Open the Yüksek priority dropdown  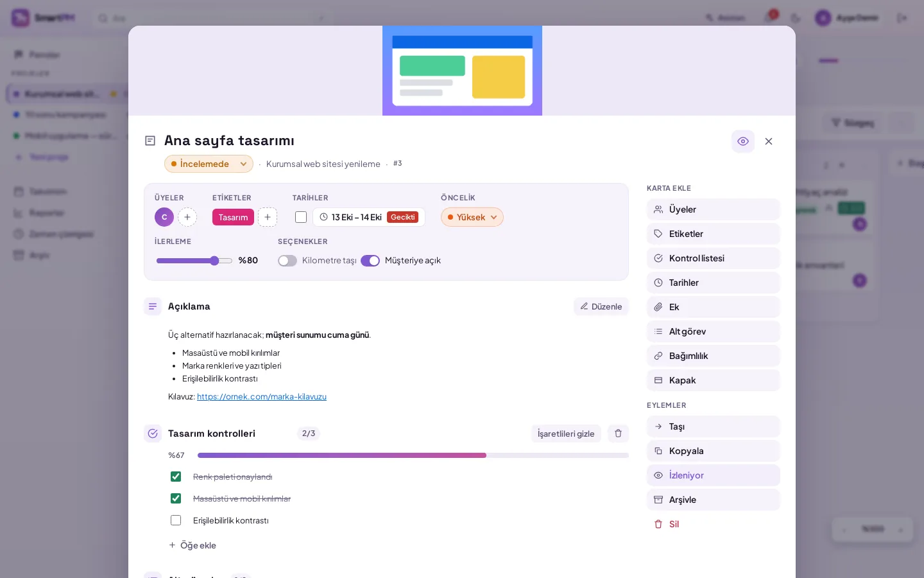[472, 217]
